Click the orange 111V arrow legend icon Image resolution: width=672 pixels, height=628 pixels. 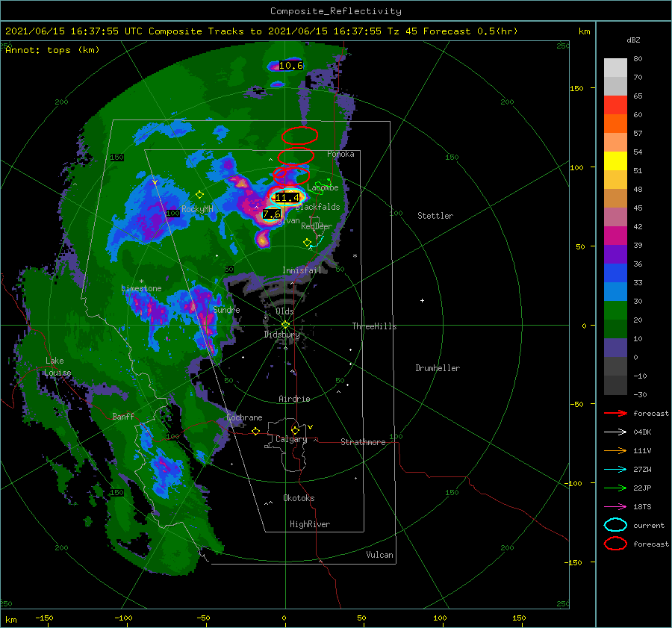pos(615,450)
